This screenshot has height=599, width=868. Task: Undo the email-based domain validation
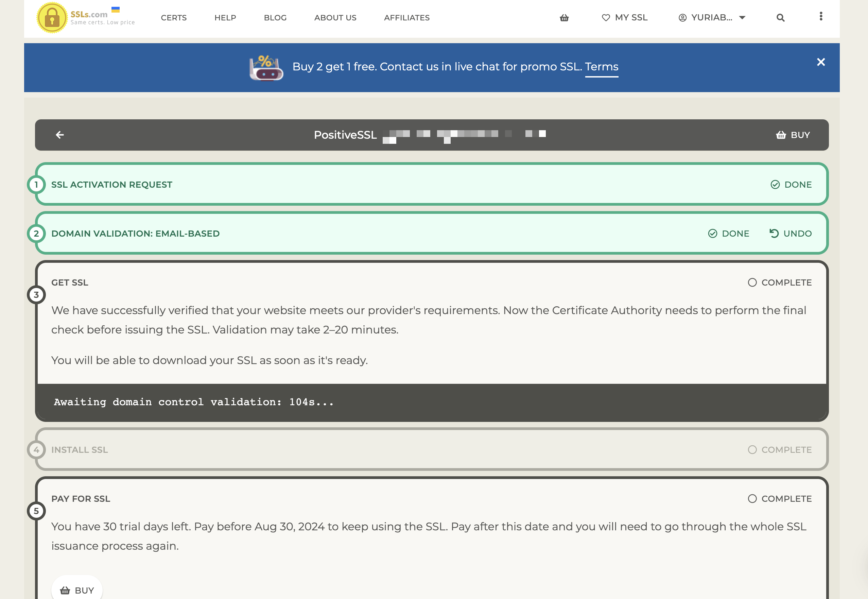(x=791, y=234)
